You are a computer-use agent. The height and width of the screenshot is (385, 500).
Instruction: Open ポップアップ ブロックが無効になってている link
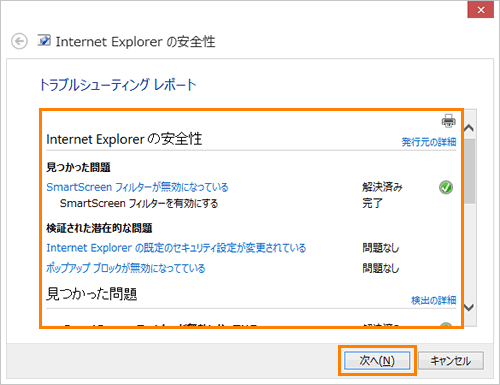(126, 268)
